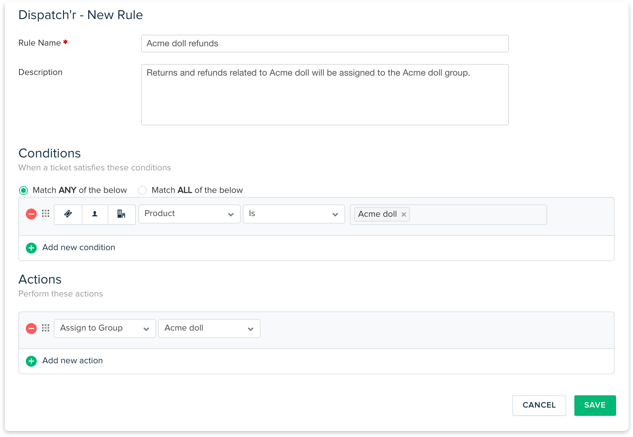This screenshot has height=437, width=633.
Task: Click the drag handle of the action row
Action: pyautogui.click(x=45, y=328)
